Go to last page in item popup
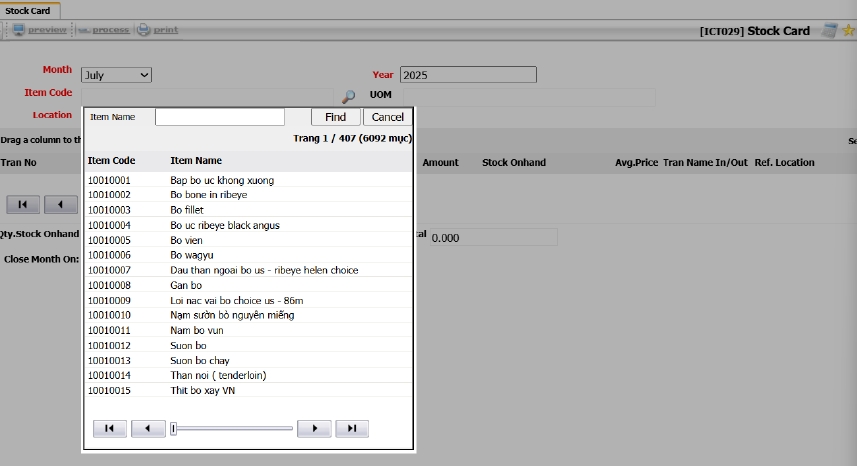 click(x=351, y=428)
